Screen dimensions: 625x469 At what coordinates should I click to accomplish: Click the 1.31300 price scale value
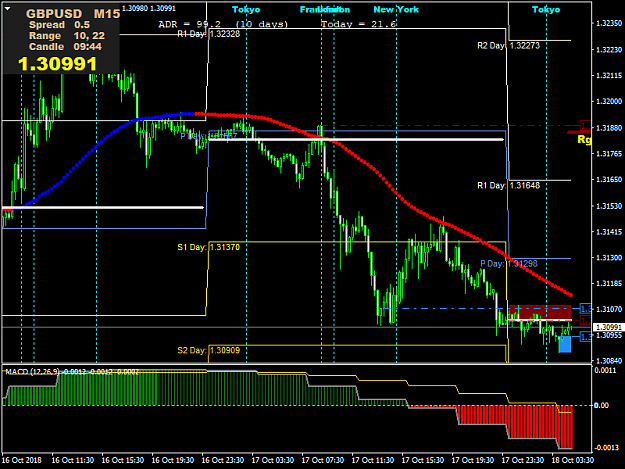click(609, 258)
